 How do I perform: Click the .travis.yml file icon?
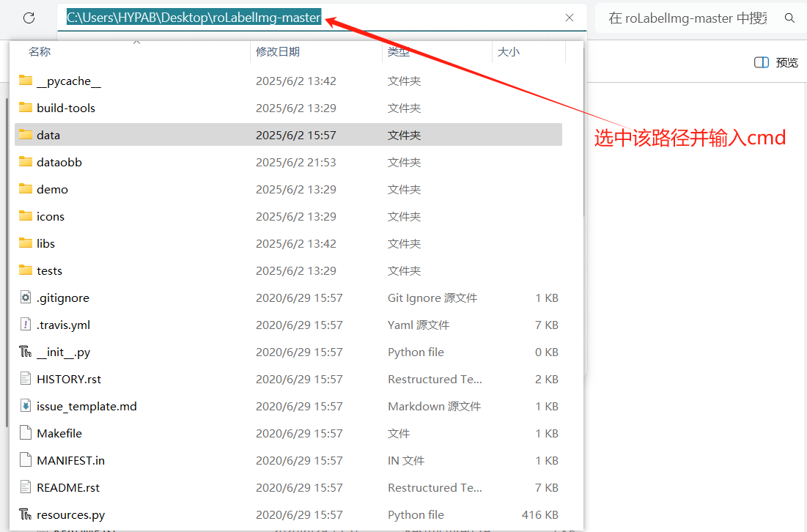point(25,325)
